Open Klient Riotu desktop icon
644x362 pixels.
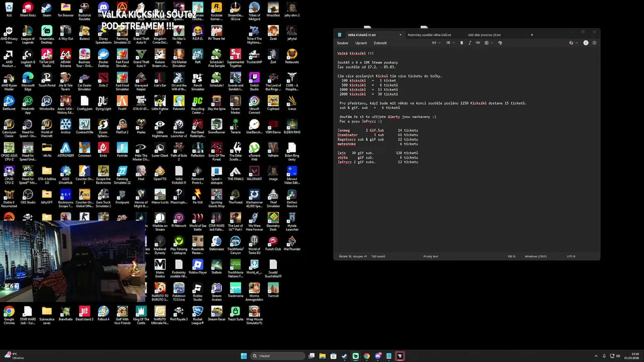pos(28,10)
